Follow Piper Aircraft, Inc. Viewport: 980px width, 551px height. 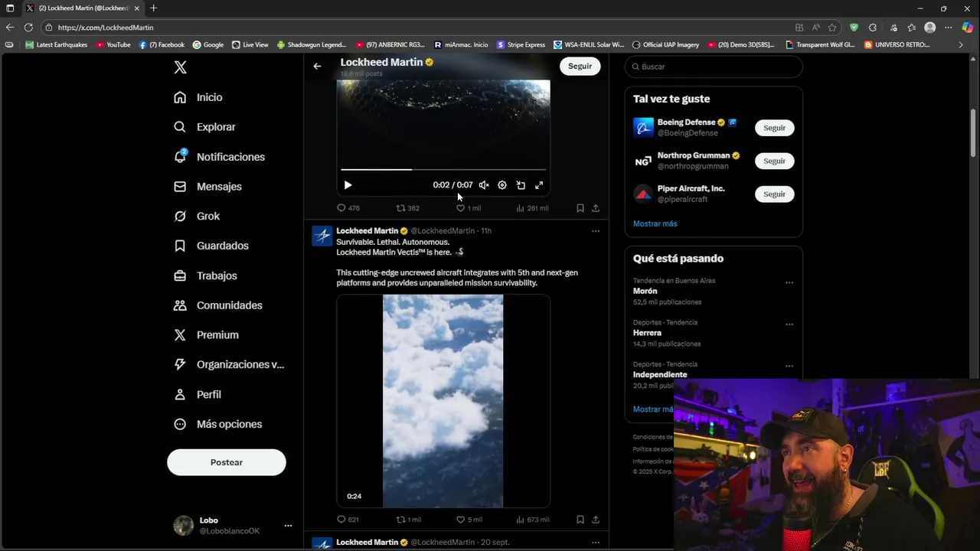coord(774,194)
